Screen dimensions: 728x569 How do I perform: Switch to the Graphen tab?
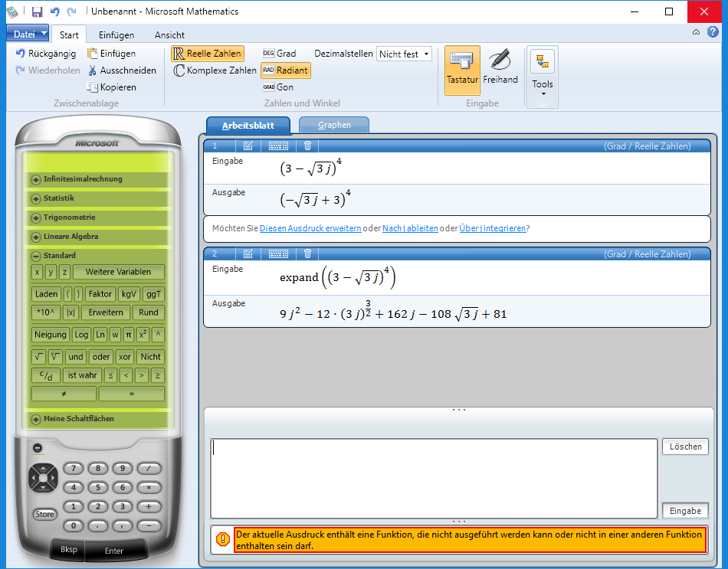(x=334, y=125)
